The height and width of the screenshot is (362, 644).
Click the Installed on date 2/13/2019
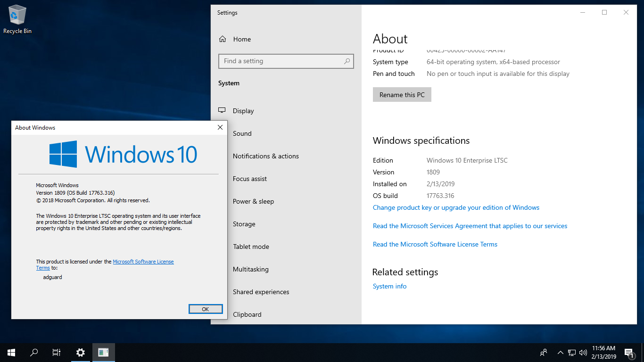click(x=441, y=184)
